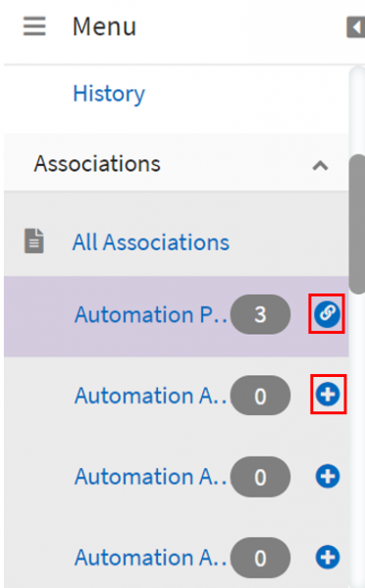
Task: Click the menu's vertical scrollbar thumb
Action: pos(357,224)
